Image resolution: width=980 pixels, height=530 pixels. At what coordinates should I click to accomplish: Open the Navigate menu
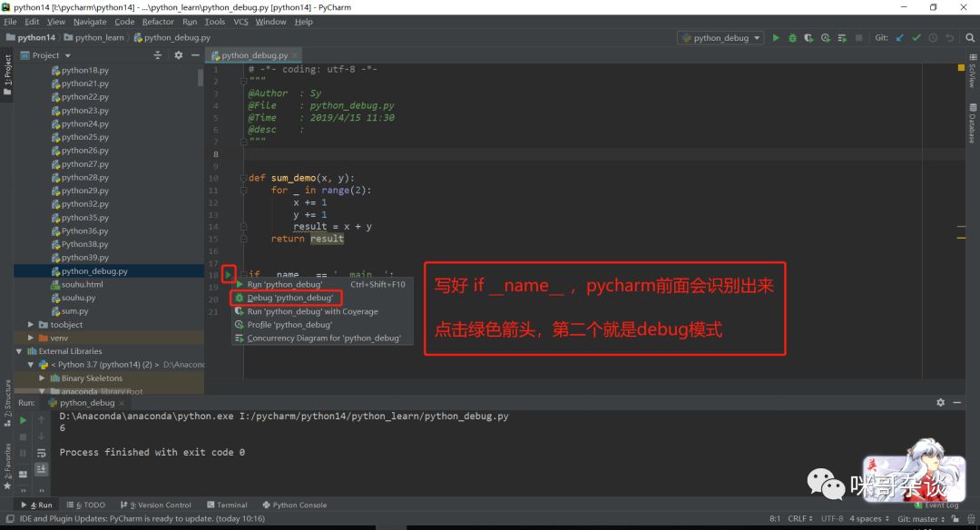click(x=90, y=22)
